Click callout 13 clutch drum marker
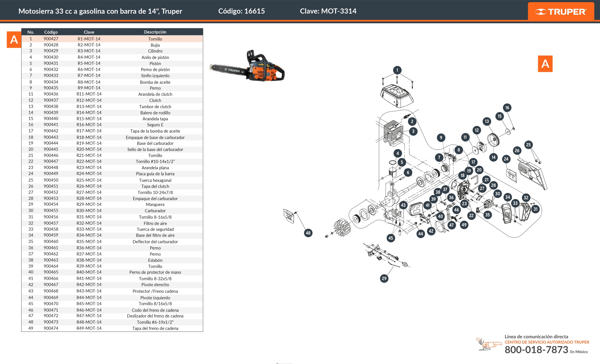This screenshot has width=600, height=364. [x=487, y=121]
